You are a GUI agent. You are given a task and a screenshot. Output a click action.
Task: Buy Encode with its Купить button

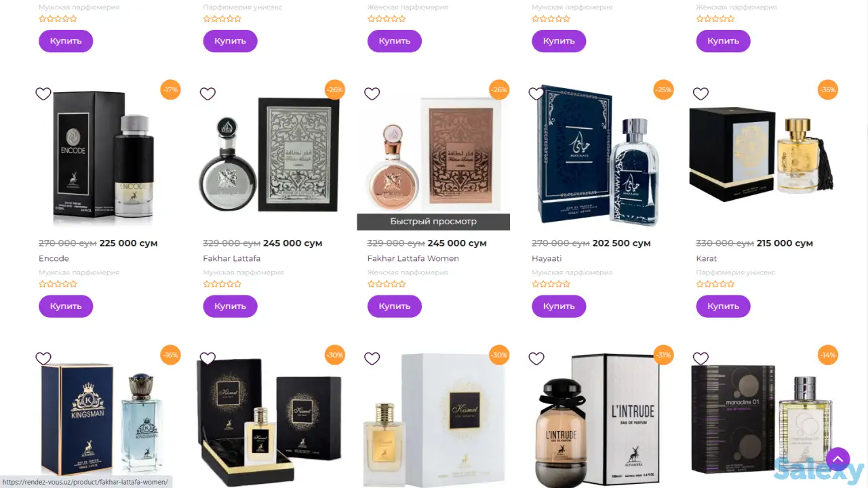[x=66, y=306]
